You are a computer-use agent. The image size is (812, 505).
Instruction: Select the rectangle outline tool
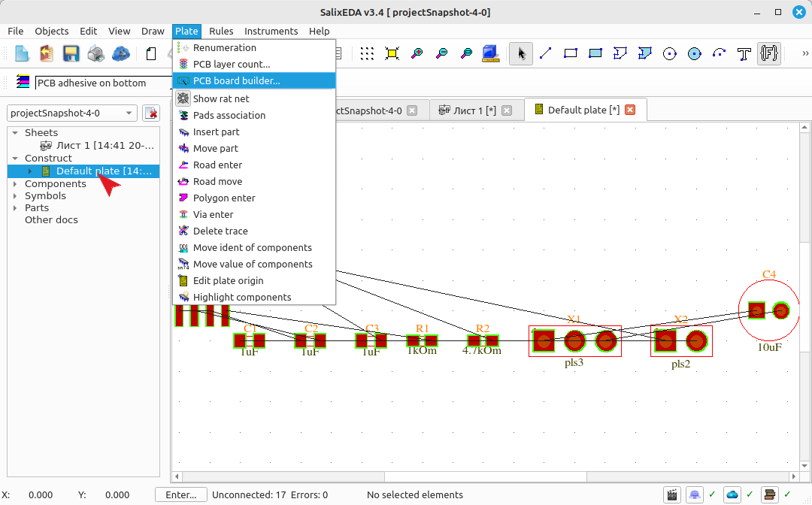pos(570,53)
